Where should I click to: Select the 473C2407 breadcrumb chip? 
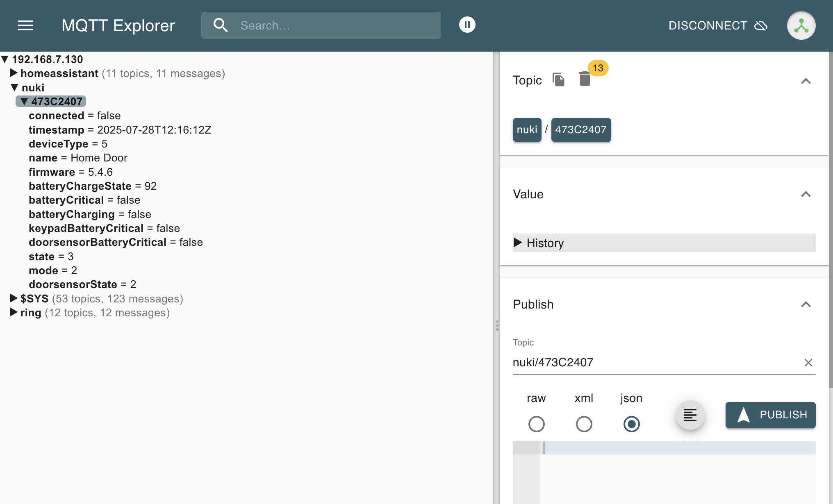[x=581, y=129]
